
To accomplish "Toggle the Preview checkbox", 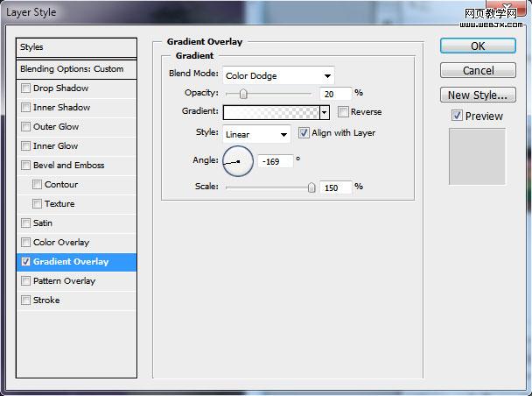I will pyautogui.click(x=458, y=116).
